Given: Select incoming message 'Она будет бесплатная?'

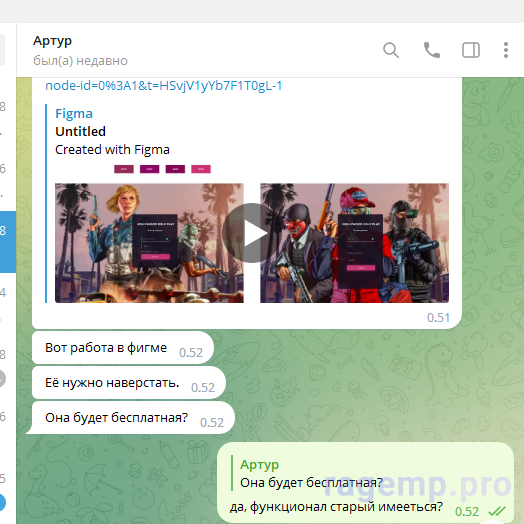Looking at the screenshot, I should point(117,418).
